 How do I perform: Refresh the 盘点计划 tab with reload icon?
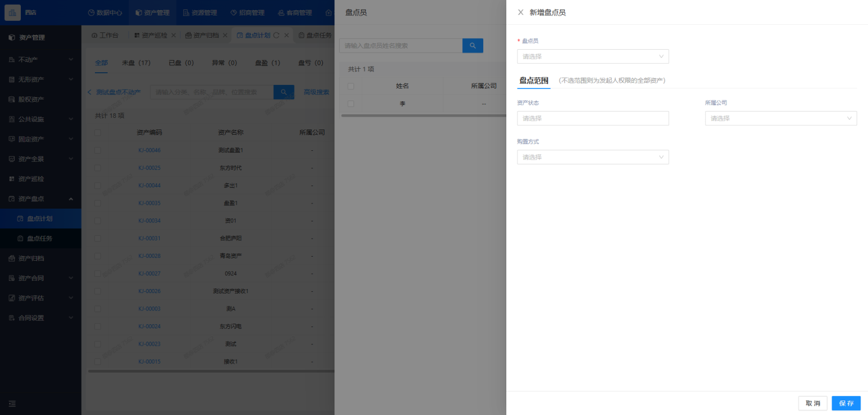click(277, 35)
